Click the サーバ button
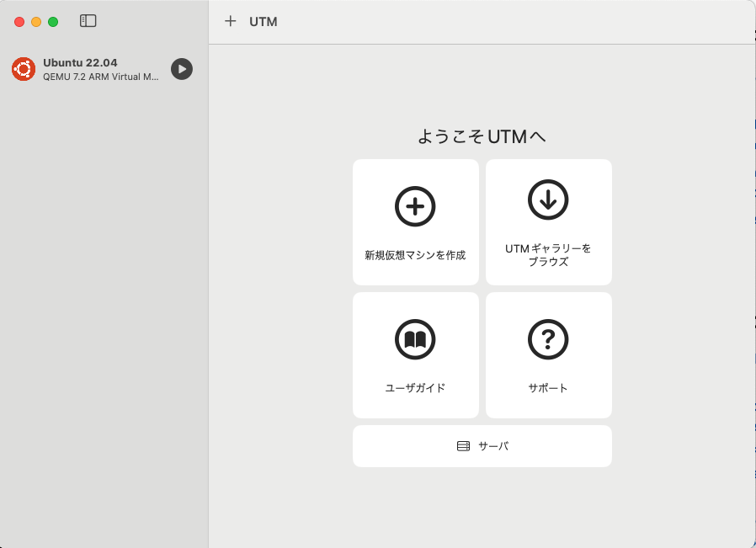This screenshot has width=756, height=548. 482,445
